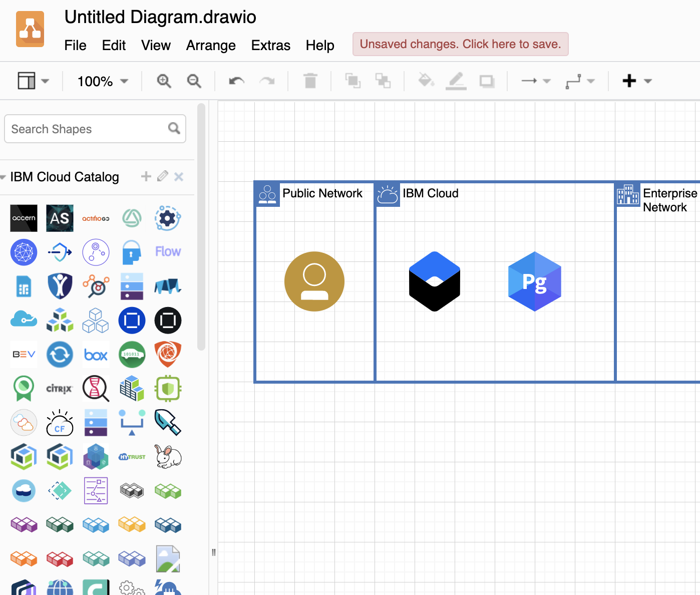
Task: Expand the insert plus dropdown
Action: pos(636,81)
